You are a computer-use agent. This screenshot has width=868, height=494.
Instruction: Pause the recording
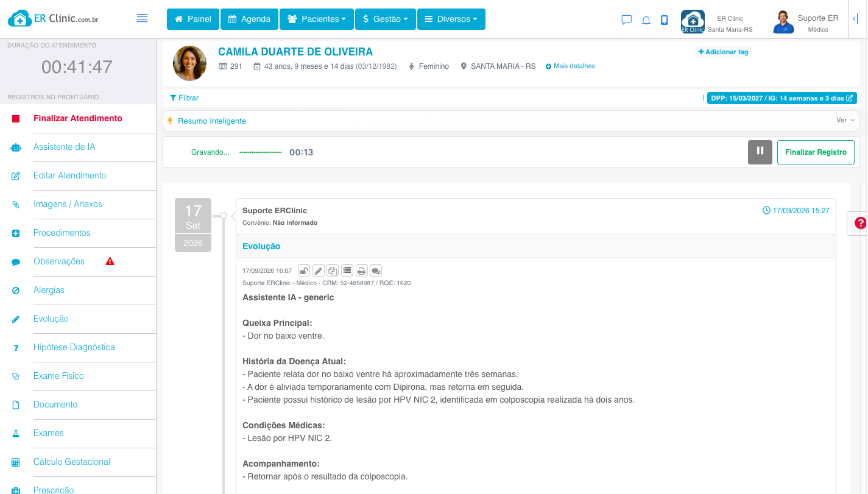(760, 152)
